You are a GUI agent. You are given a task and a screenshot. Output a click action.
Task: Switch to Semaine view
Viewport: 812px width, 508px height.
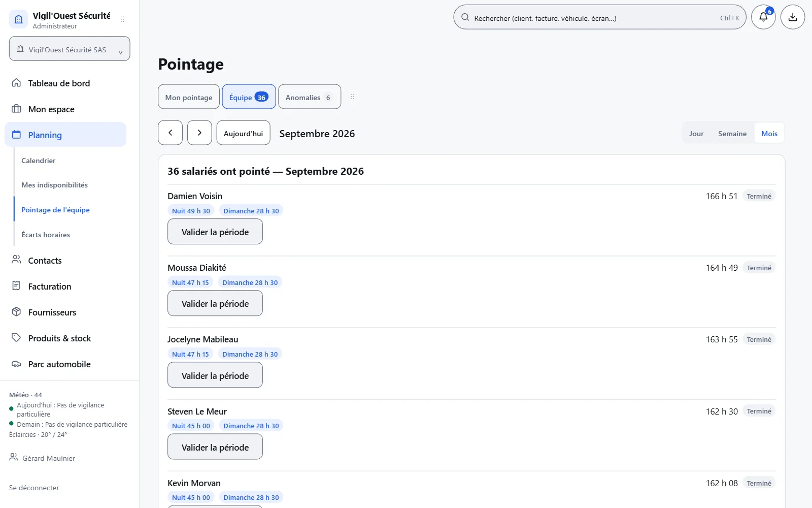tap(732, 134)
